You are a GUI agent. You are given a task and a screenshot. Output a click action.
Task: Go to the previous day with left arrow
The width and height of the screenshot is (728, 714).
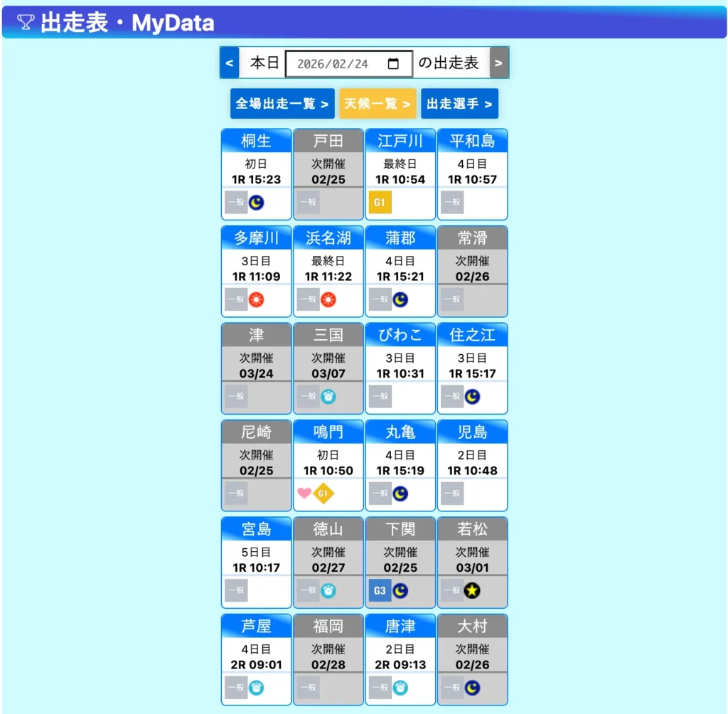pos(229,63)
